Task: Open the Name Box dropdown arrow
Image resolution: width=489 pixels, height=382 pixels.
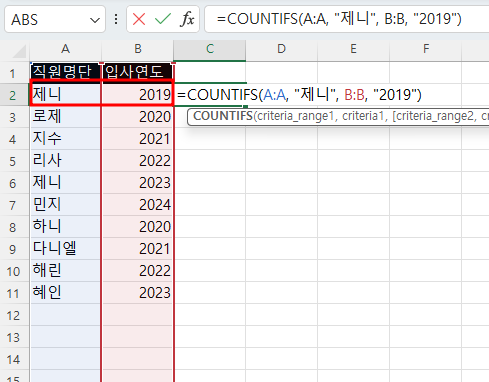Action: pos(95,20)
